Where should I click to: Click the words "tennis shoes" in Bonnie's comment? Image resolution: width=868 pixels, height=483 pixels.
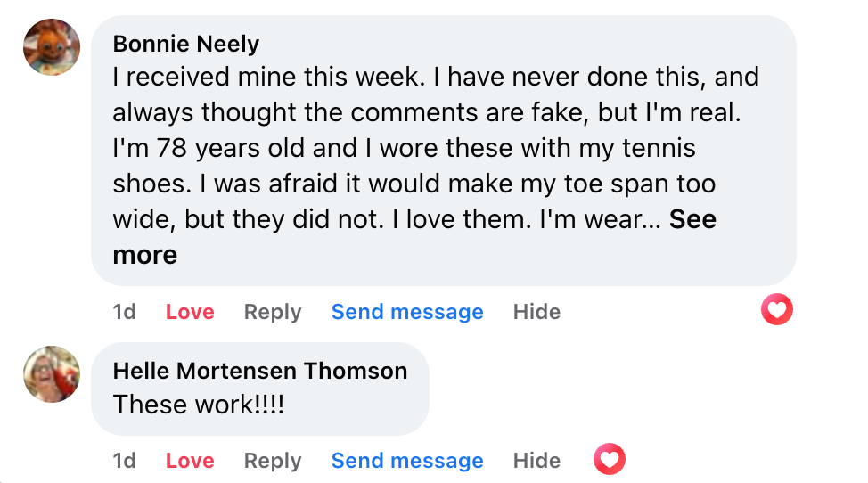point(640,148)
